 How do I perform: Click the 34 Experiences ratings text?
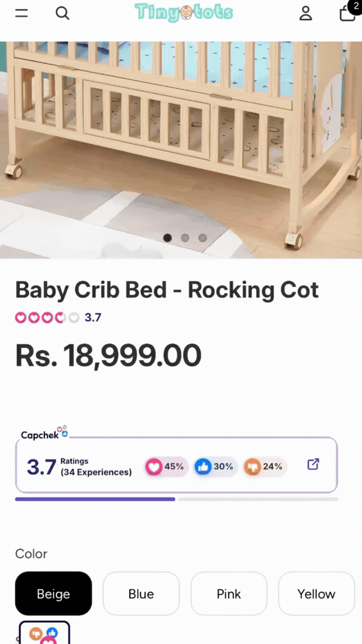click(x=96, y=472)
